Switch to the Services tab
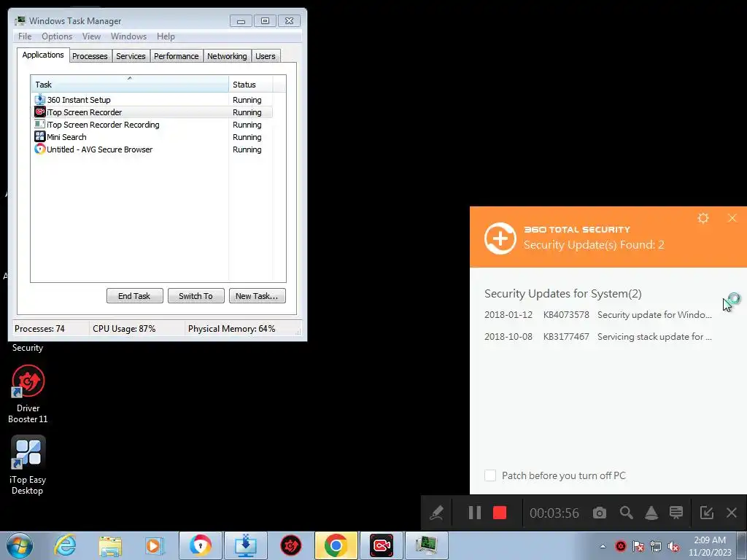The image size is (747, 560). pos(131,56)
